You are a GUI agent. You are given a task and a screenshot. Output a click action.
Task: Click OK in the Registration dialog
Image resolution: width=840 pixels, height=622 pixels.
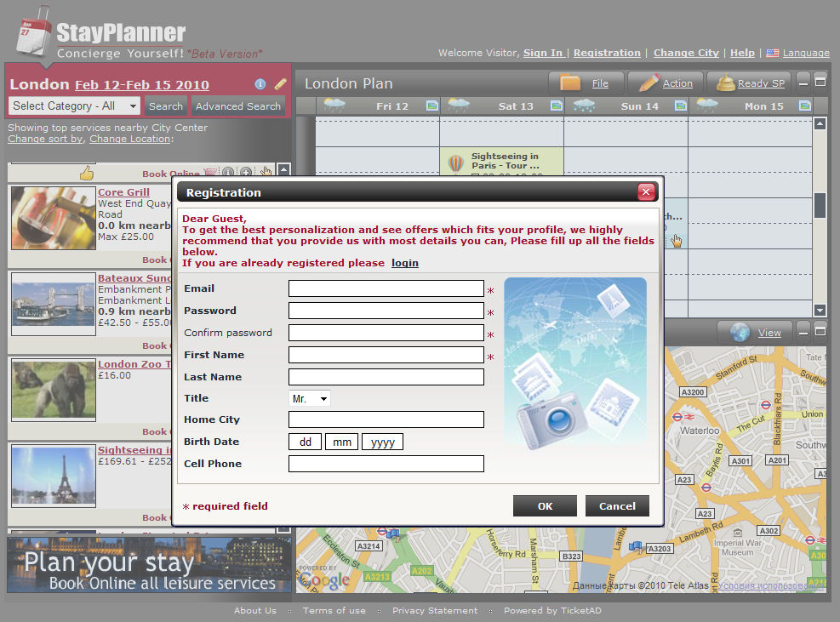(545, 505)
